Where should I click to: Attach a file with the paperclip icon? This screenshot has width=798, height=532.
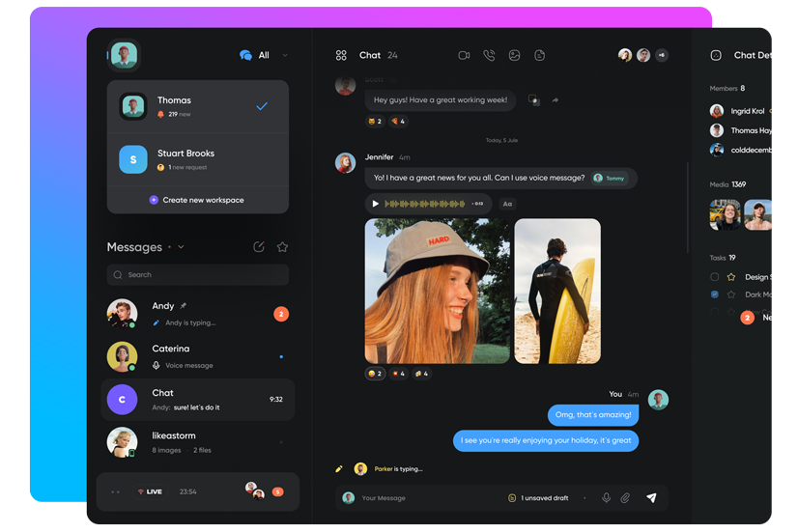(625, 498)
